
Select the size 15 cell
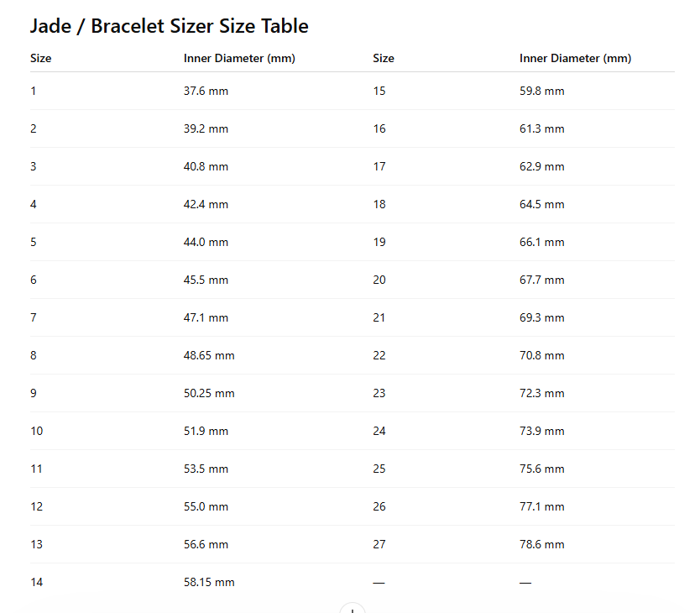click(379, 91)
